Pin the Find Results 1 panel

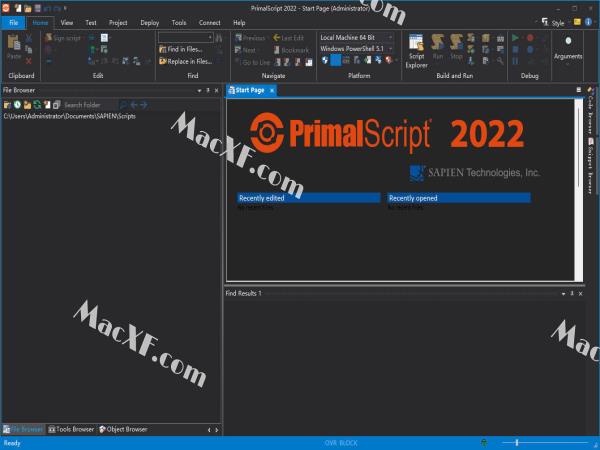click(x=572, y=294)
